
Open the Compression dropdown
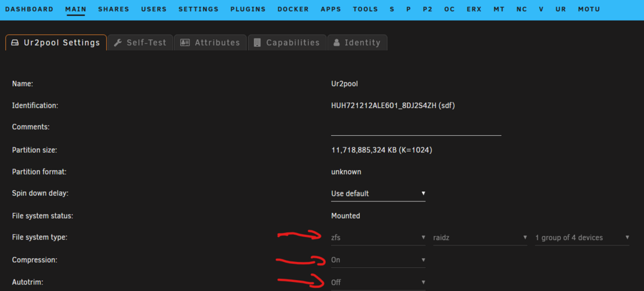pos(378,260)
